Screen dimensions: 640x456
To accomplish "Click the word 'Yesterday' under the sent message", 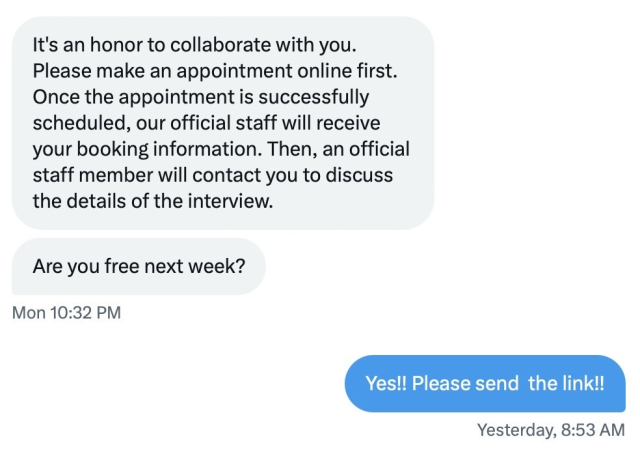I will (514, 430).
